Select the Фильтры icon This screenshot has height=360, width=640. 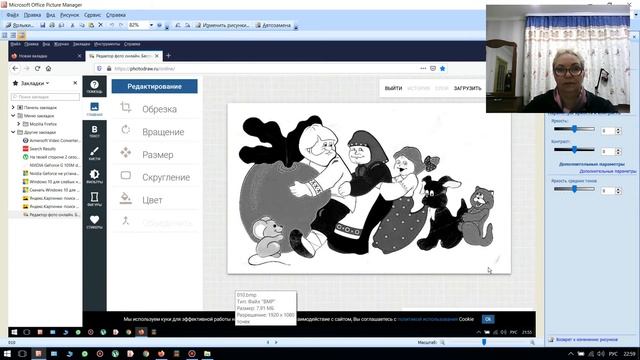(94, 176)
